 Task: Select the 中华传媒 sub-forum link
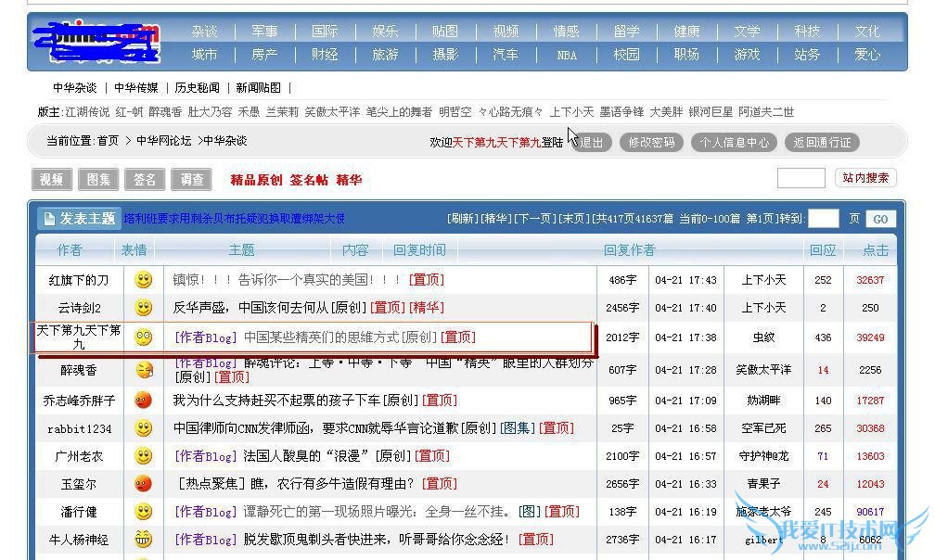[x=136, y=88]
